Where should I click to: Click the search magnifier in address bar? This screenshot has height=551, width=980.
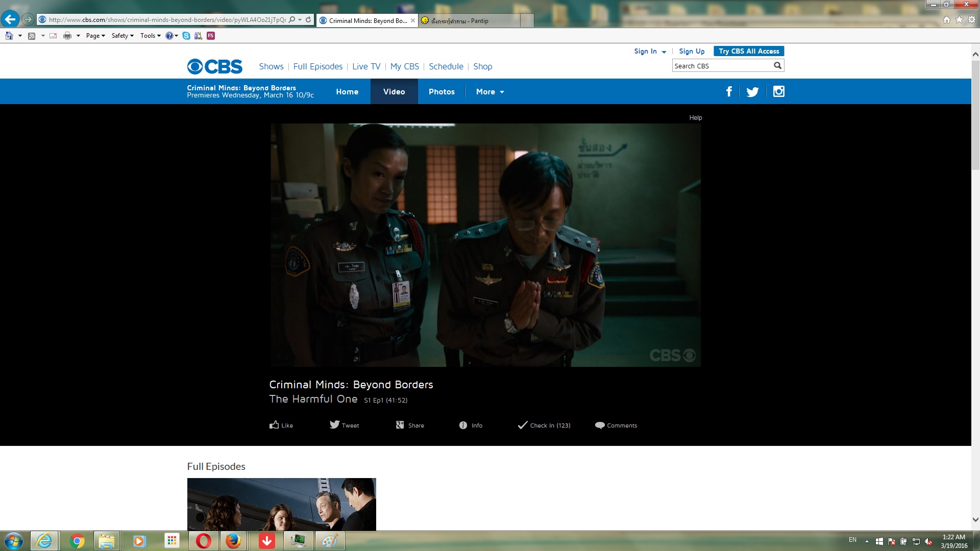click(x=292, y=20)
